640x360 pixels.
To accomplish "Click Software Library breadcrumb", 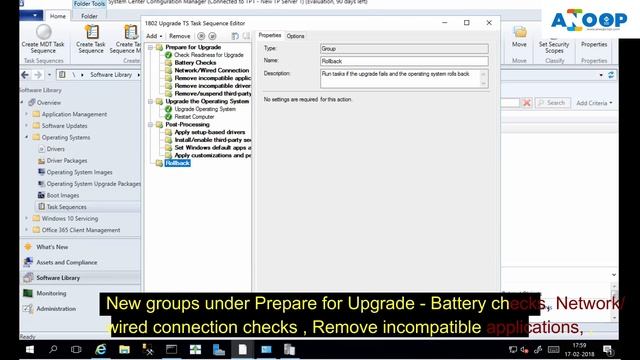I will coord(111,75).
